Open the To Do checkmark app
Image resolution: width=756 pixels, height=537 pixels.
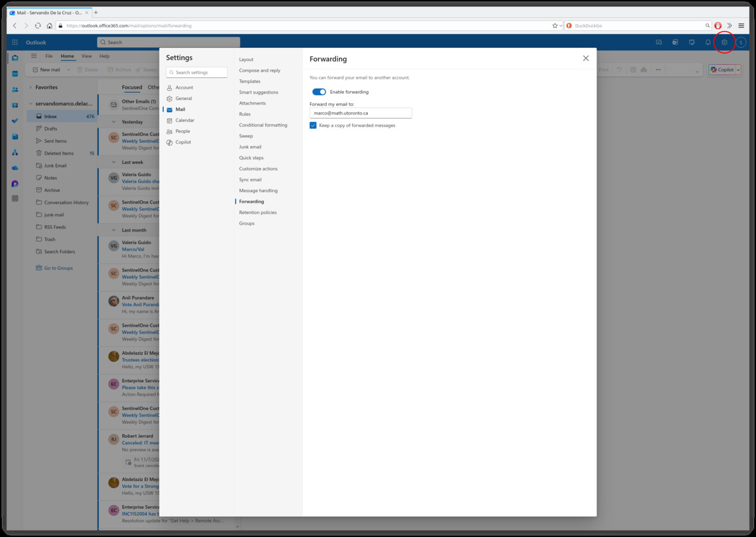(x=15, y=120)
